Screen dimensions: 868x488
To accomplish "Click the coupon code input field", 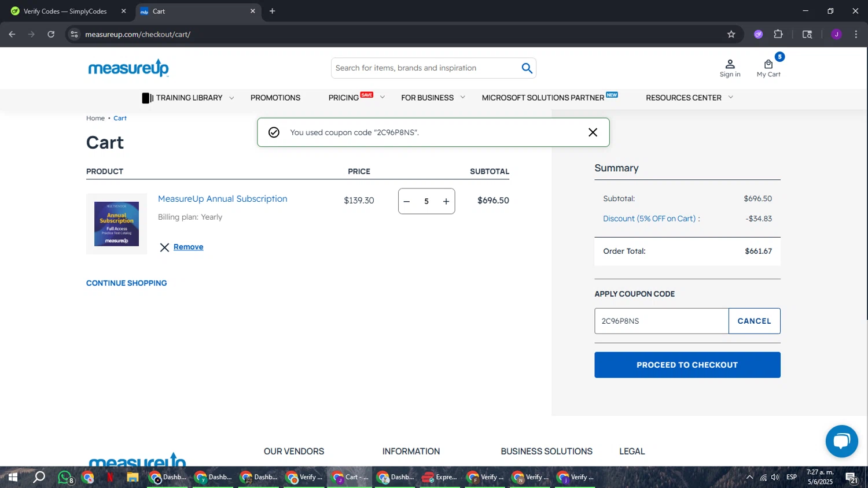I will click(x=661, y=321).
